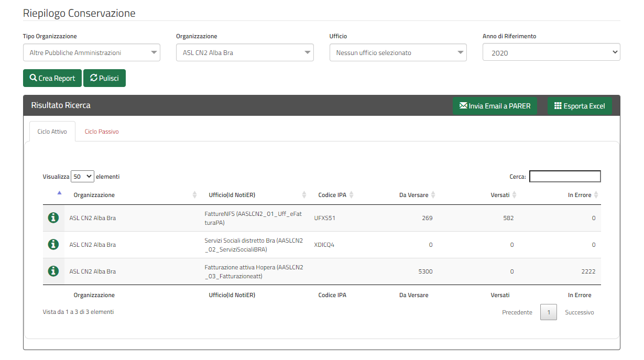Sort by In Errore column arrows
644x360 pixels.
[596, 195]
